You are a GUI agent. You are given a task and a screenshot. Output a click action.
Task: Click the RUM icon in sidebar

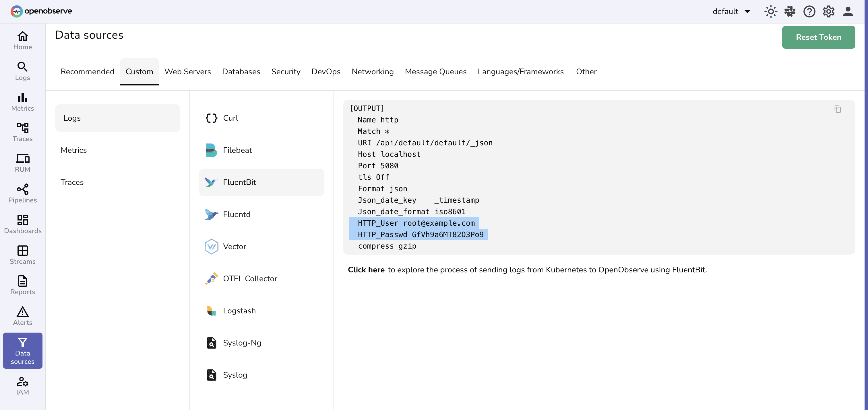click(x=22, y=162)
